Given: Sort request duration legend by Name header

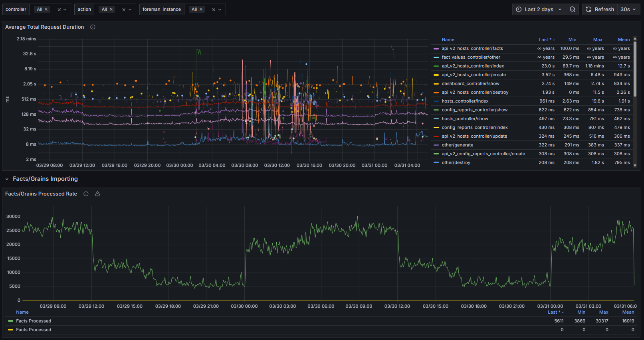Looking at the screenshot, I should point(448,40).
